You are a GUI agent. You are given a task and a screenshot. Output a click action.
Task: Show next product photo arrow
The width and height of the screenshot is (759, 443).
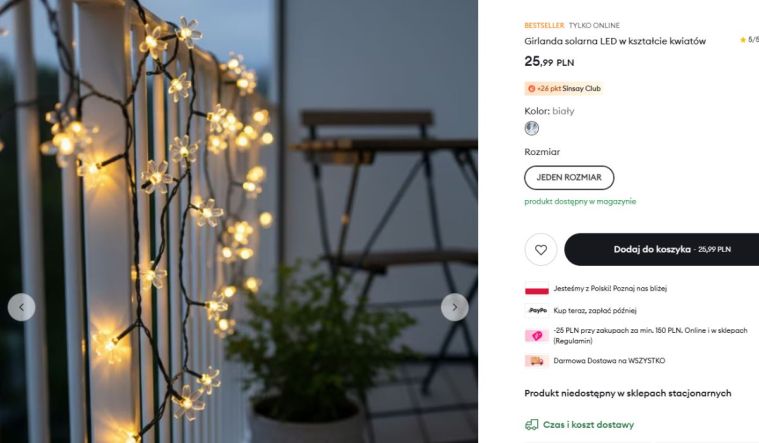(x=455, y=307)
